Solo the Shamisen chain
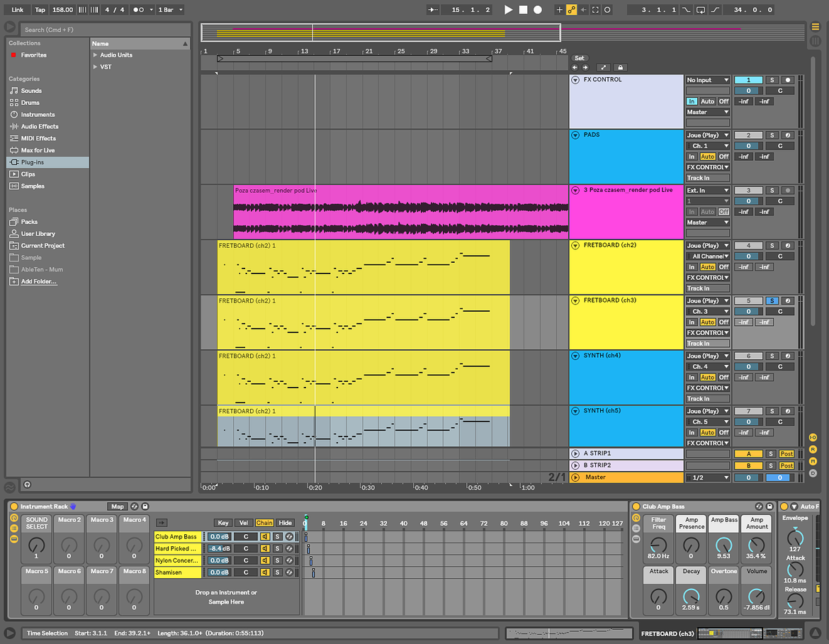Screen dimensions: 829x644 pos(277,572)
